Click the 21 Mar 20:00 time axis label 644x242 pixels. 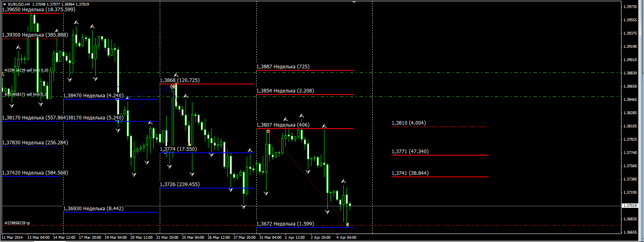(x=167, y=238)
